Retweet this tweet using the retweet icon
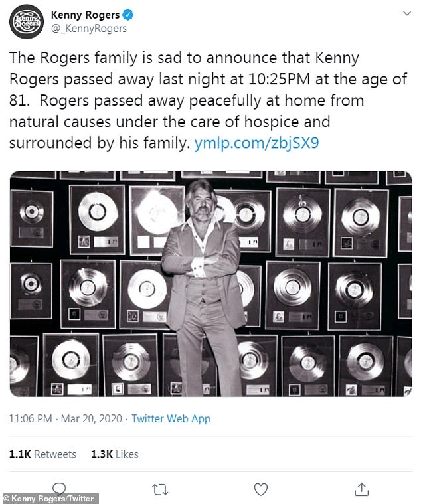The width and height of the screenshot is (421, 504). 160,490
